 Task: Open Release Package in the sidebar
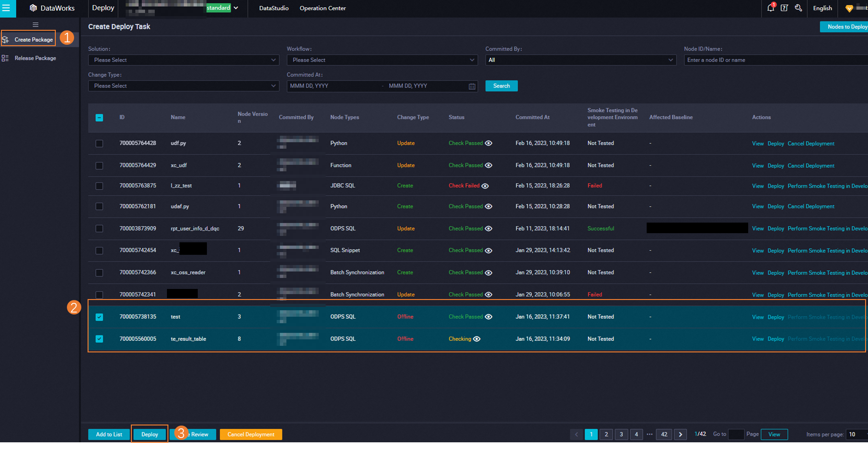coord(35,58)
